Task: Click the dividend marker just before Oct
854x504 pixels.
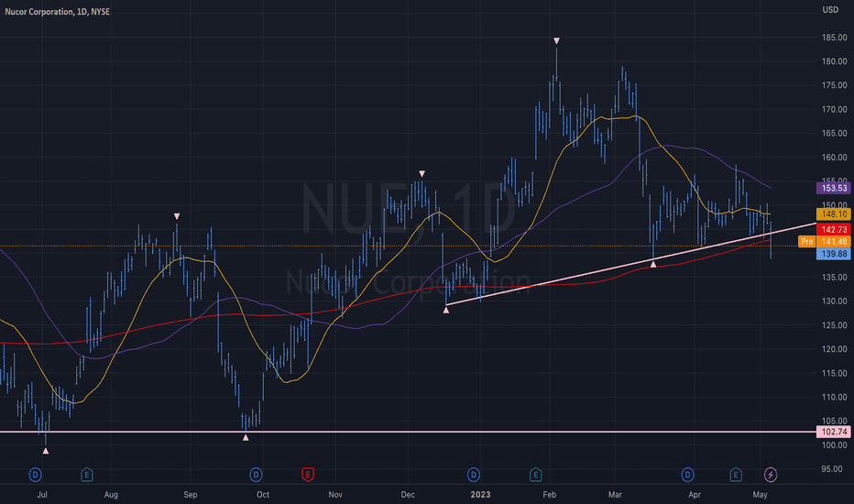Action: (x=256, y=475)
